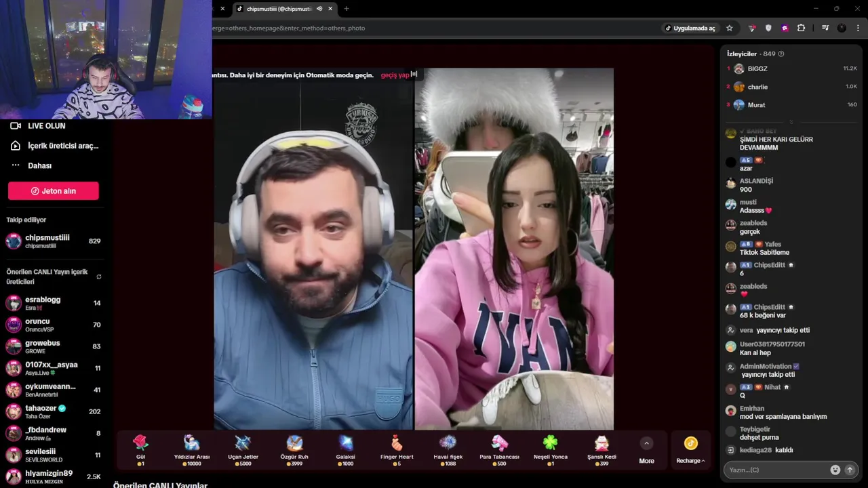Click the İzleyiciler info icon
The width and height of the screenshot is (868, 488).
coord(781,54)
